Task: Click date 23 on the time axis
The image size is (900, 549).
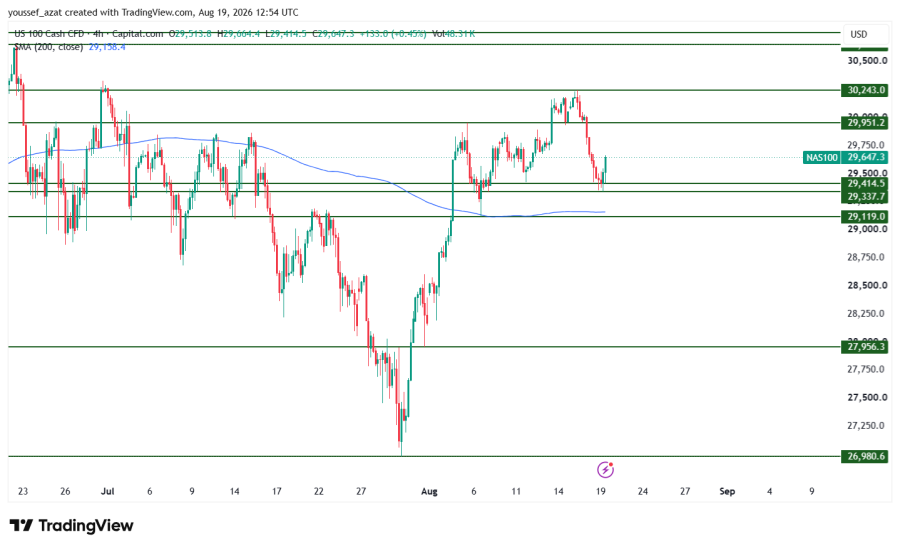Action: [x=23, y=492]
